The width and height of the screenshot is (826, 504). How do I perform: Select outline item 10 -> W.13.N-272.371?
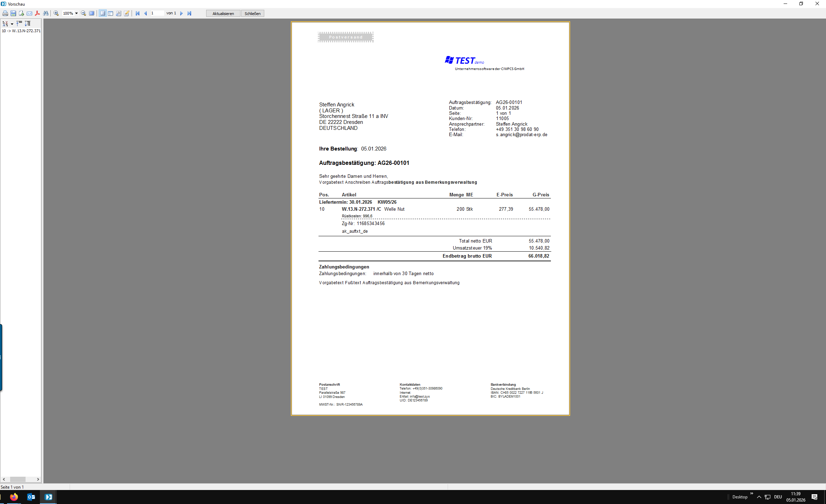tap(21, 31)
